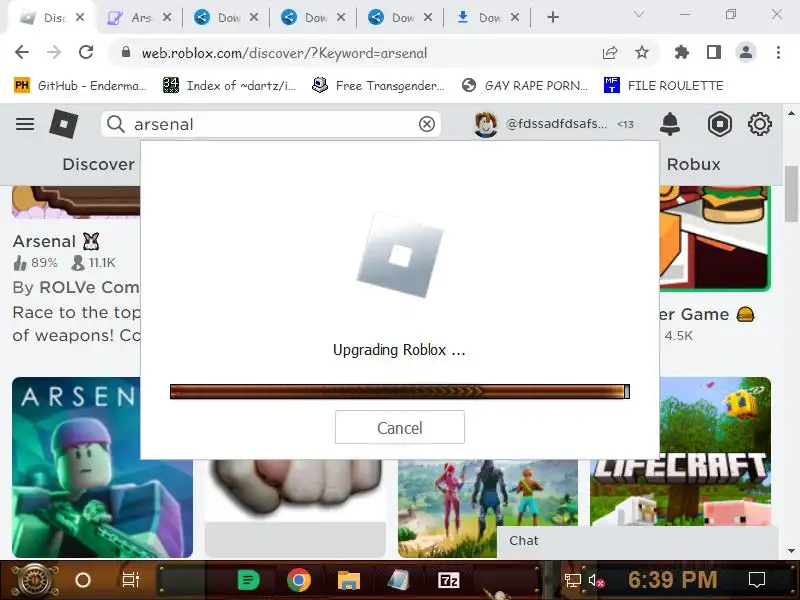Screen dimensions: 800x600
Task: Open Cortana search circle
Action: tap(83, 580)
